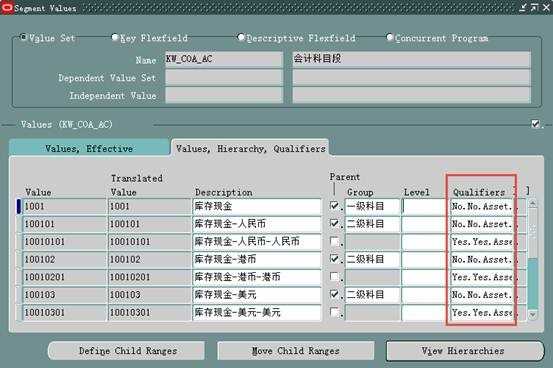
Task: Click Group field for row 100101
Action: click(372, 224)
